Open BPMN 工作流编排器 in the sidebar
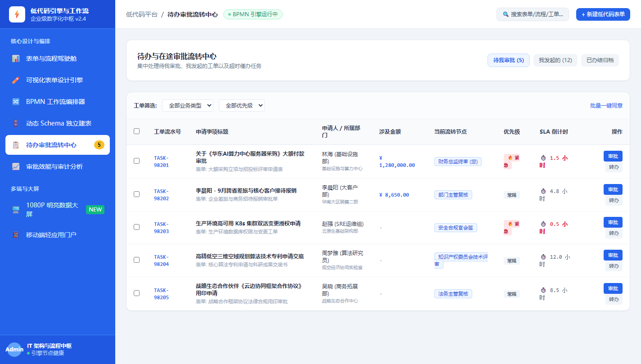The image size is (641, 364). coord(58,102)
